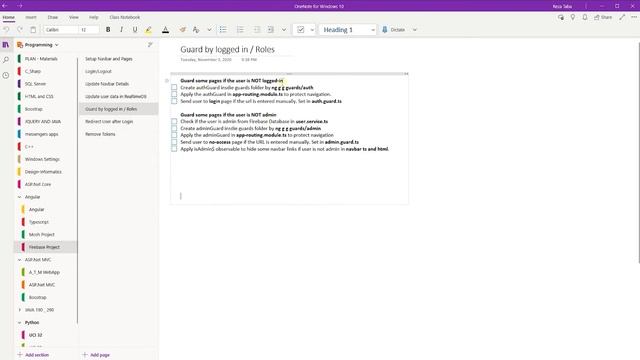Open the Heading 1 styles dropdown
The width and height of the screenshot is (640, 360).
coord(348,30)
